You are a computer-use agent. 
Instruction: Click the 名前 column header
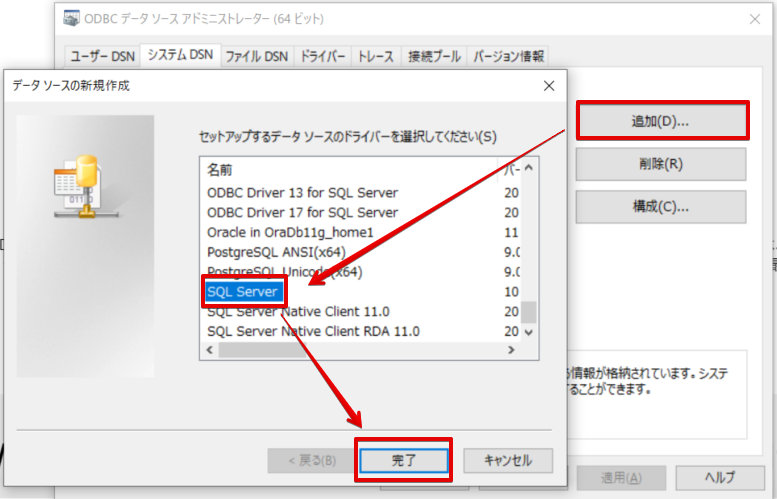click(349, 170)
